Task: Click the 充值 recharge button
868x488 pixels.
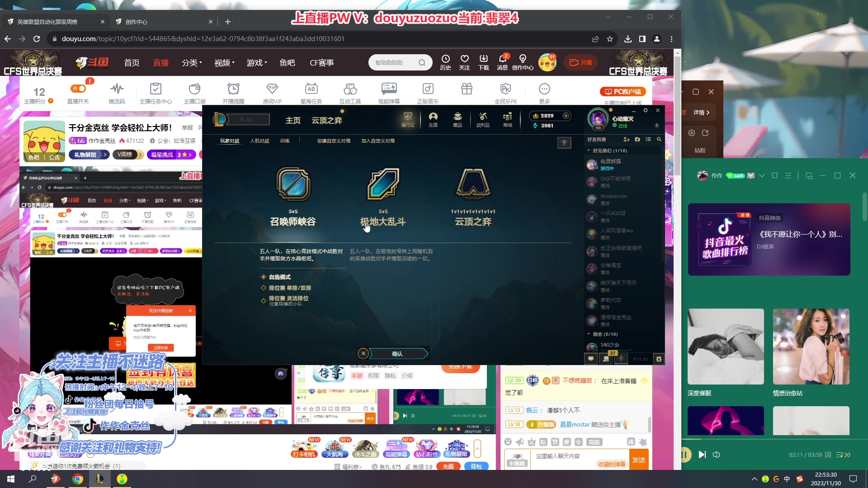Action: pyautogui.click(x=448, y=466)
